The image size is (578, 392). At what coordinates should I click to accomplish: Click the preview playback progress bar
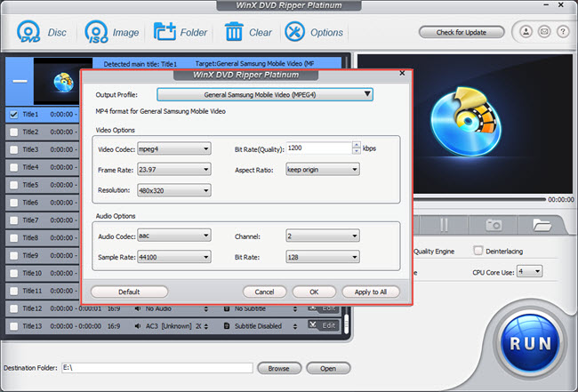click(479, 199)
